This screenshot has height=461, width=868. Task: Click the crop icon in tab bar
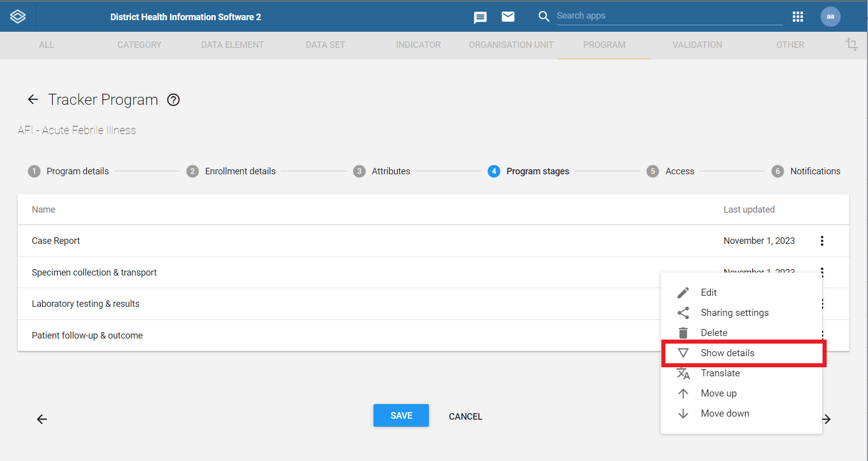coord(851,44)
